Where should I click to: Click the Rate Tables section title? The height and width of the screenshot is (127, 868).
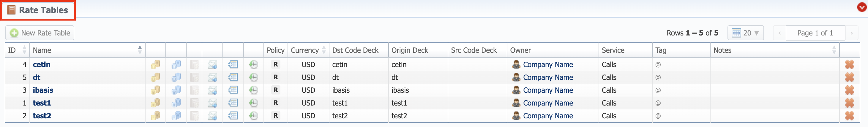coord(43,10)
